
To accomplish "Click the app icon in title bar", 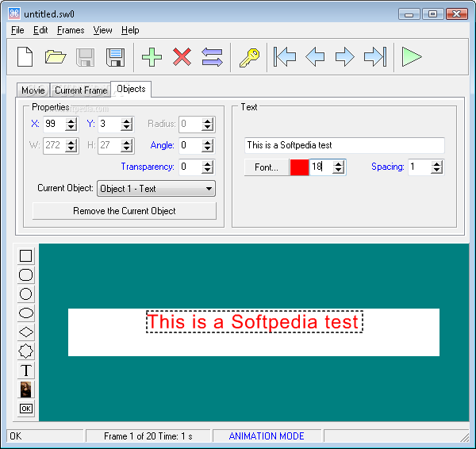I will 14,13.
